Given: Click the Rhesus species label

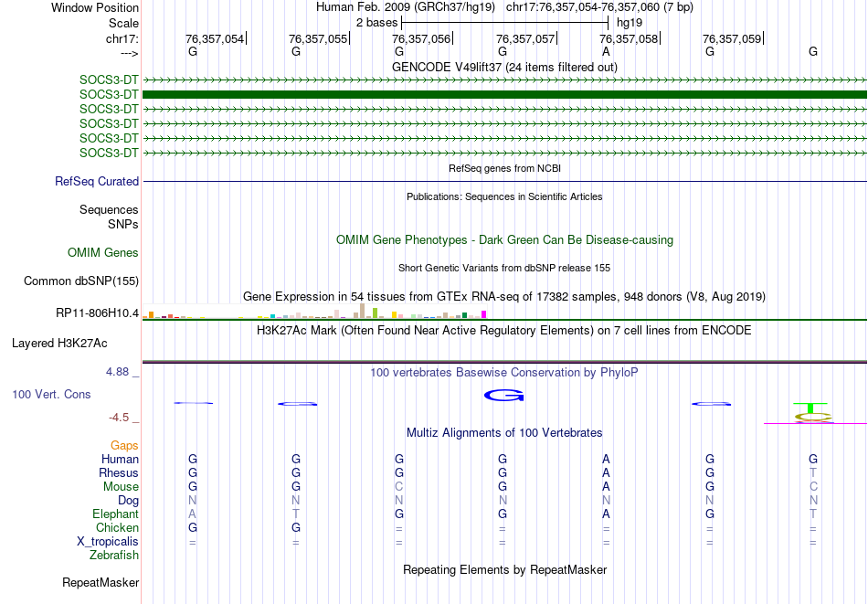Looking at the screenshot, I should [119, 472].
